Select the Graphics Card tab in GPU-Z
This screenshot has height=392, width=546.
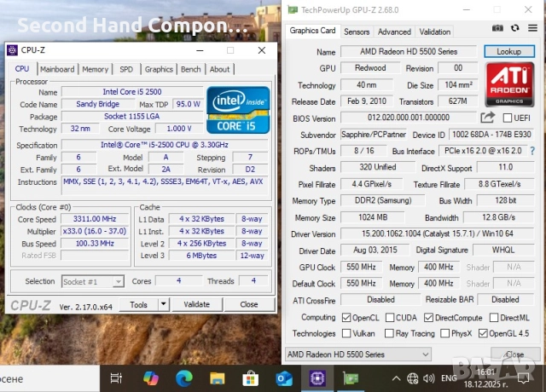click(x=312, y=31)
